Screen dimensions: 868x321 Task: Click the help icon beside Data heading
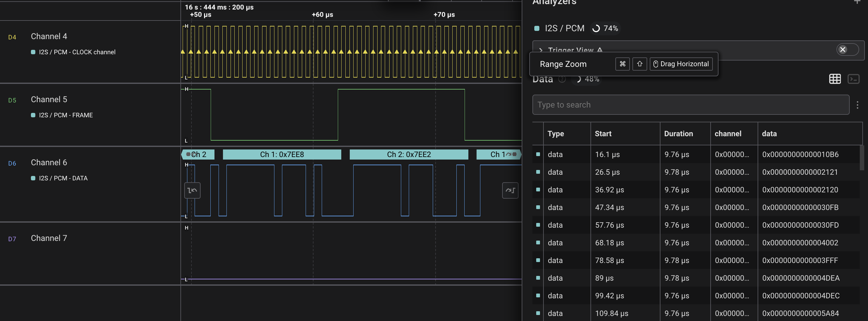click(562, 79)
